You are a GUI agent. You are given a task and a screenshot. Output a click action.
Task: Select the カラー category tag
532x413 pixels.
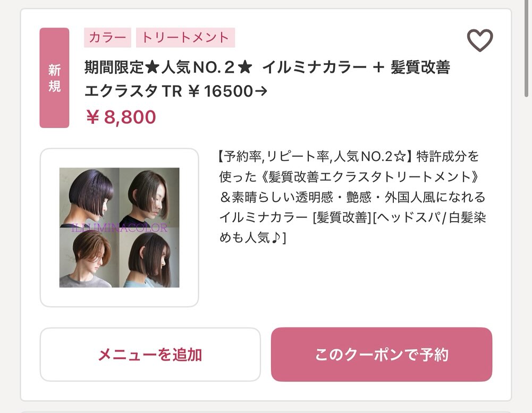coord(107,37)
